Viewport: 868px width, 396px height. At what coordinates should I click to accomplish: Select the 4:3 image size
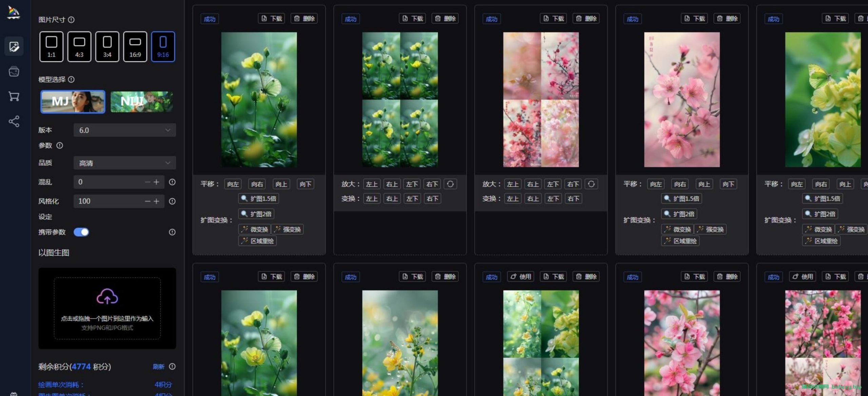(79, 47)
